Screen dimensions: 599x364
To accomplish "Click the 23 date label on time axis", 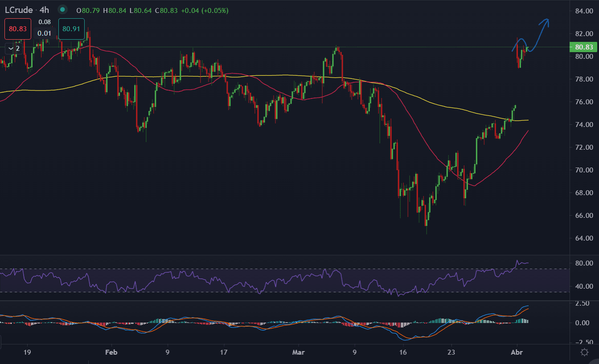I will click(x=451, y=352).
